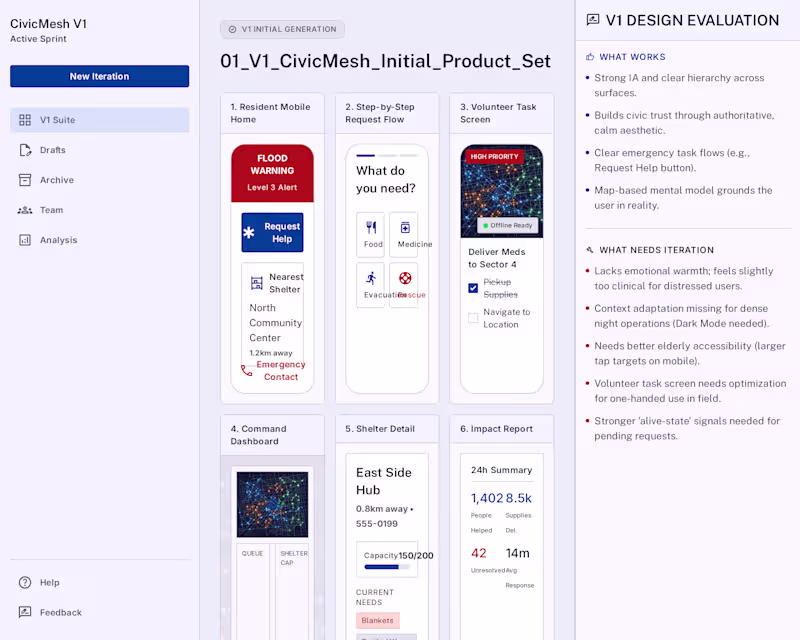Open the Analysis section
Screen dimensions: 800x640
click(99, 240)
